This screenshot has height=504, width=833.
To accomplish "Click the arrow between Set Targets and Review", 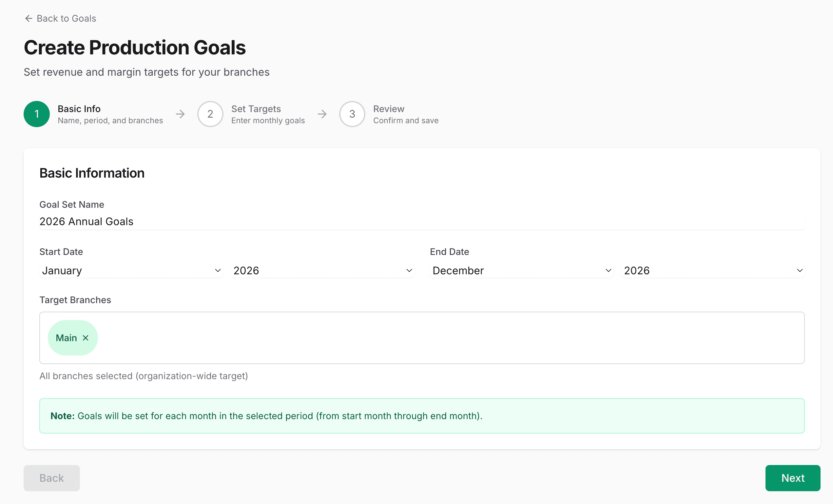I will (x=322, y=114).
